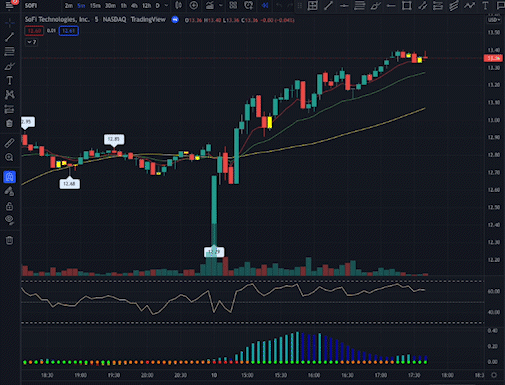
Task: Click the SoFi Technologies, Inc. symbol title
Action: pos(57,20)
